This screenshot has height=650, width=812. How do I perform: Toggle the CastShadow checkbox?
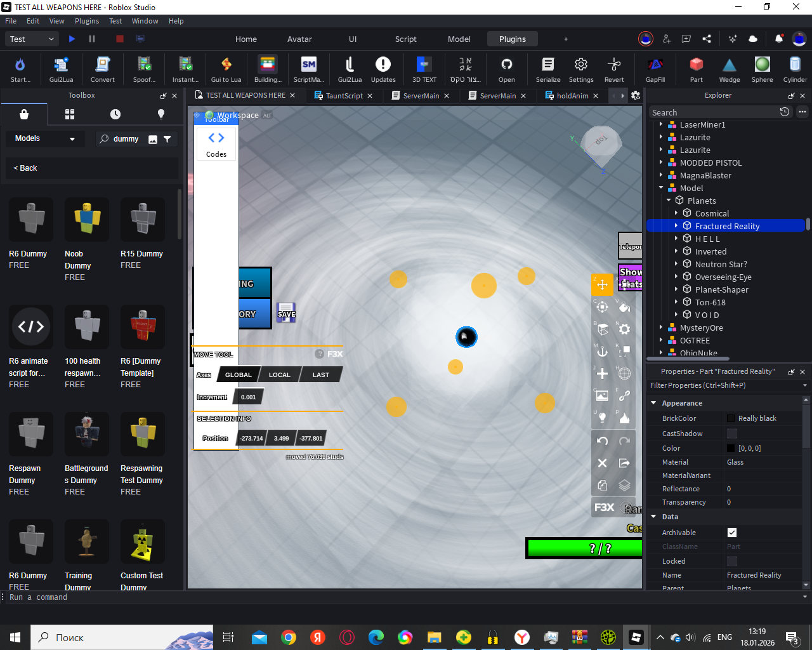pos(731,434)
